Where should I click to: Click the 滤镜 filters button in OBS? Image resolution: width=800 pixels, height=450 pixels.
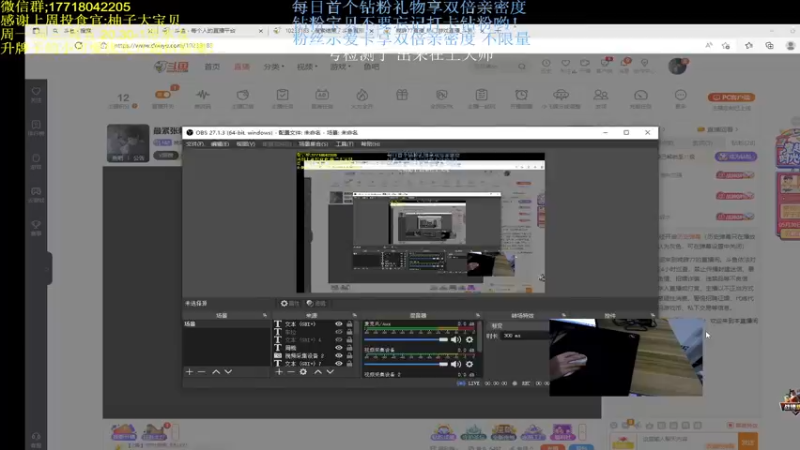(x=316, y=304)
